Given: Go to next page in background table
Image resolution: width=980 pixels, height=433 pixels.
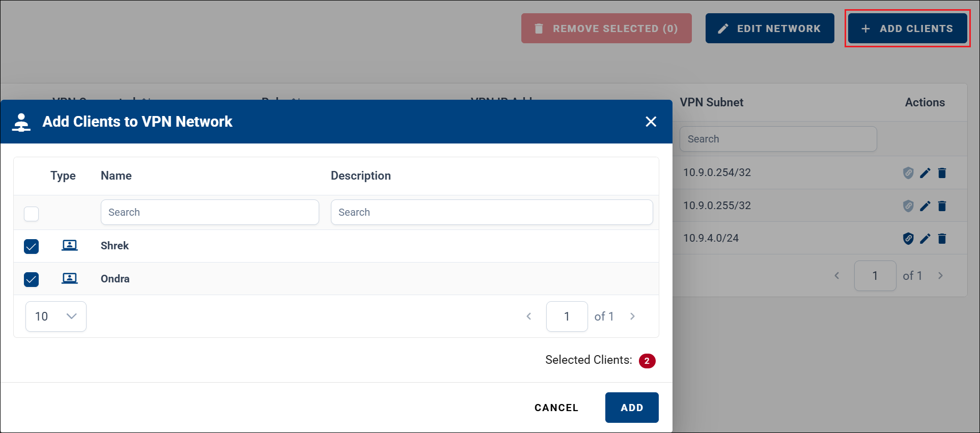Looking at the screenshot, I should pos(941,276).
